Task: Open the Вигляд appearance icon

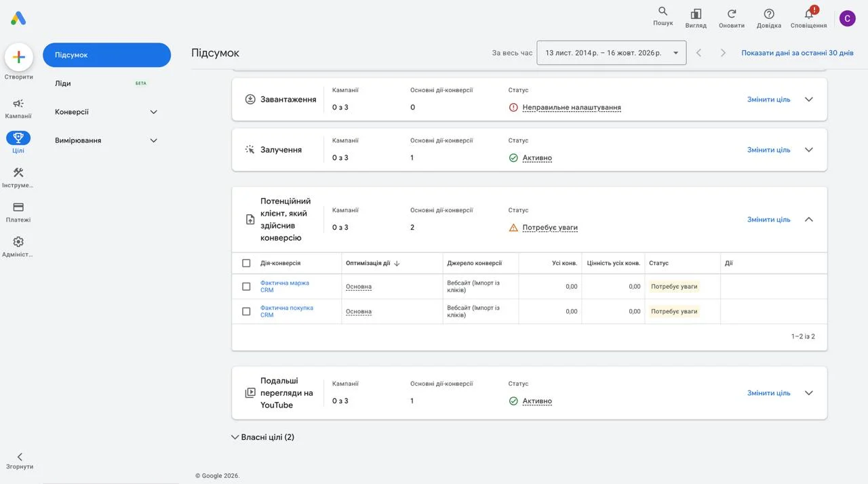Action: click(x=696, y=14)
